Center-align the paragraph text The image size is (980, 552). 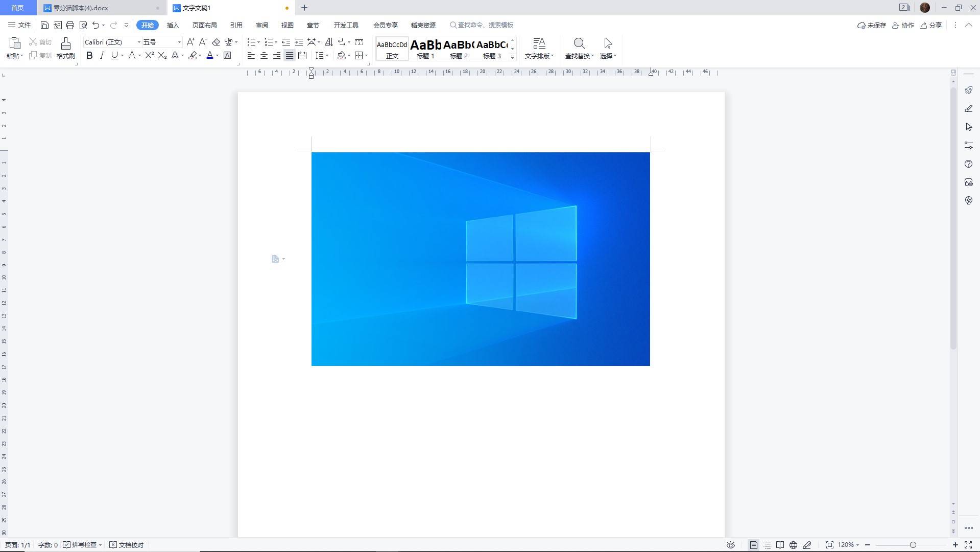coord(264,56)
